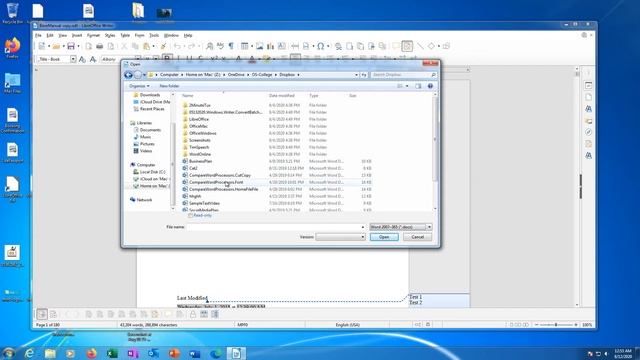Click the Insert Text Box icon
640x360 pixels.
click(x=282, y=47)
